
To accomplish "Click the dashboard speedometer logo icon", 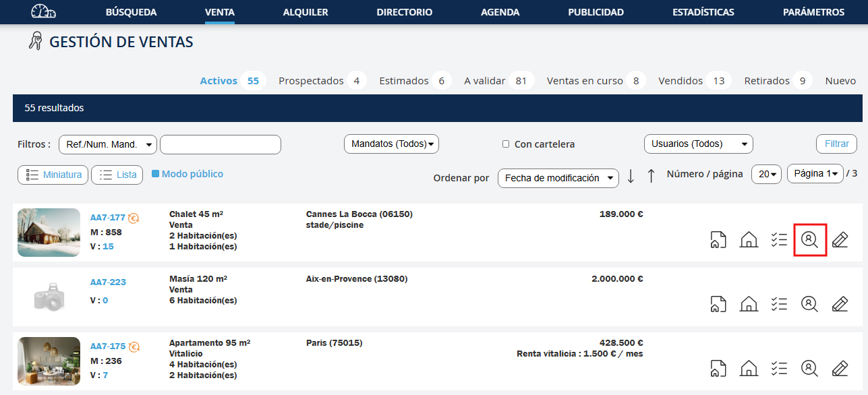I will coord(43,12).
